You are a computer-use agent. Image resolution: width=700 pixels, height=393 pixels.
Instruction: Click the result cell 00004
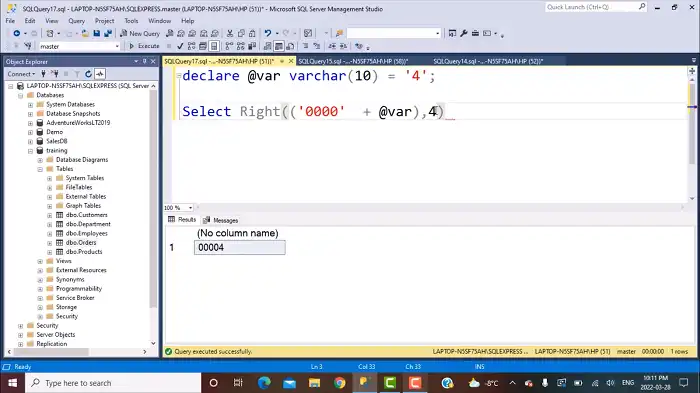coord(240,248)
